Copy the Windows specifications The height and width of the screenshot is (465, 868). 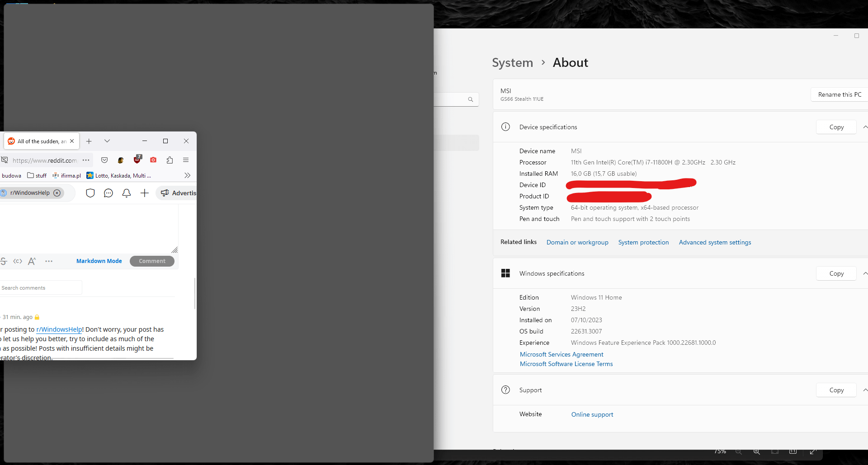click(x=836, y=273)
